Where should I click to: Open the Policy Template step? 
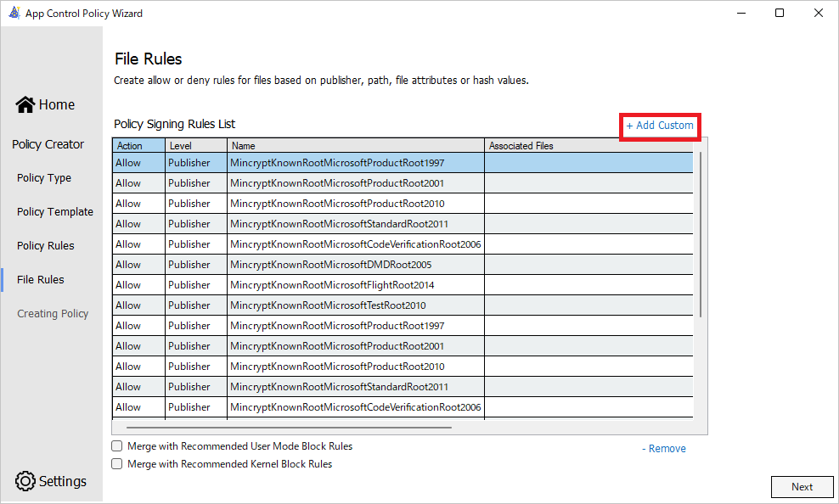(55, 212)
